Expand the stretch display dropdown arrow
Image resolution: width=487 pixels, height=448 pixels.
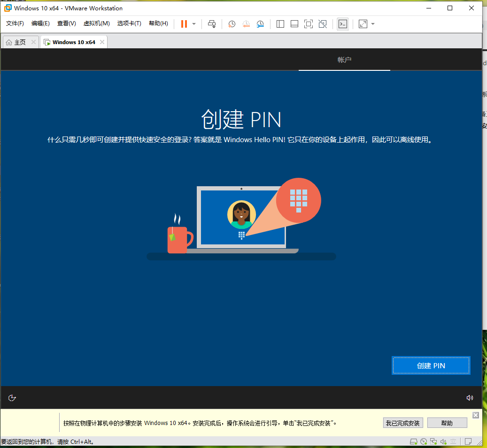pyautogui.click(x=373, y=24)
